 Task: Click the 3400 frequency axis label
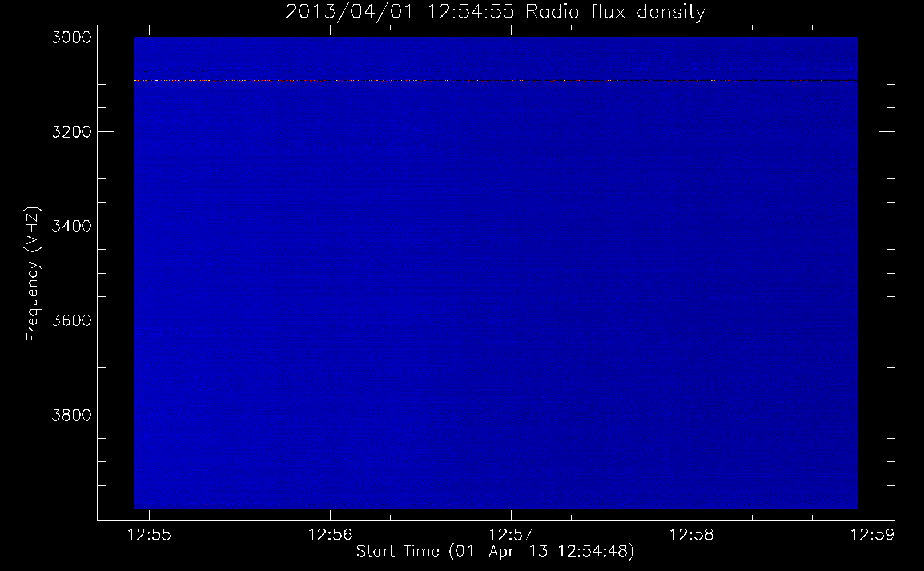[x=71, y=226]
